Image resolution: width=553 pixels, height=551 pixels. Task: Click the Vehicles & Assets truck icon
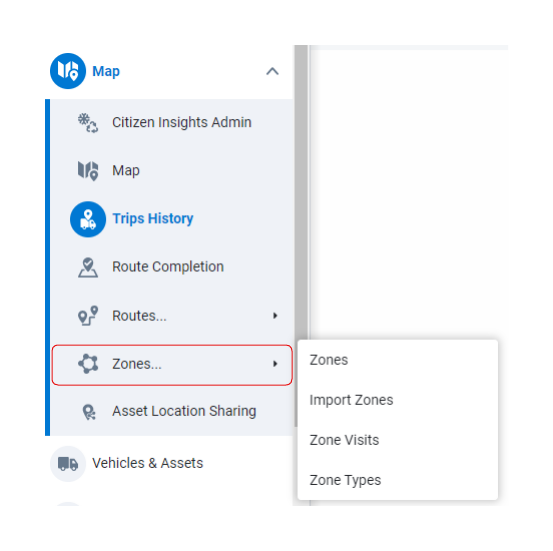coord(68,464)
